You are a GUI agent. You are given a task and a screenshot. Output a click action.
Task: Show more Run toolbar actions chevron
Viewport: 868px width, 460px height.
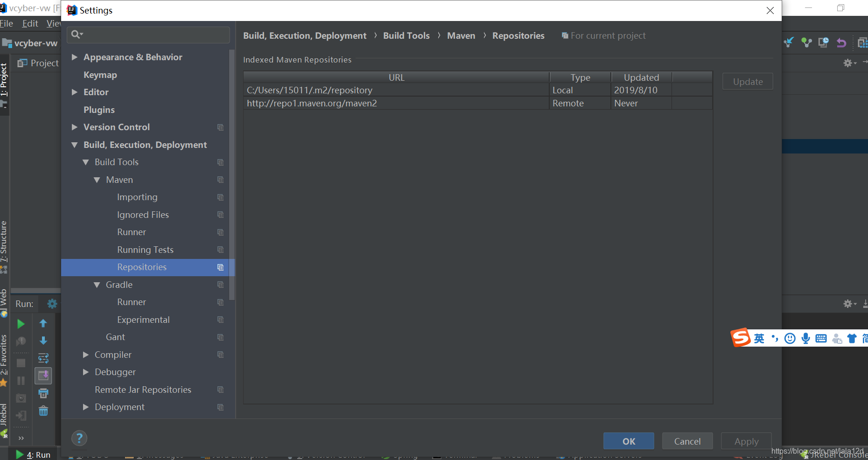(21, 438)
